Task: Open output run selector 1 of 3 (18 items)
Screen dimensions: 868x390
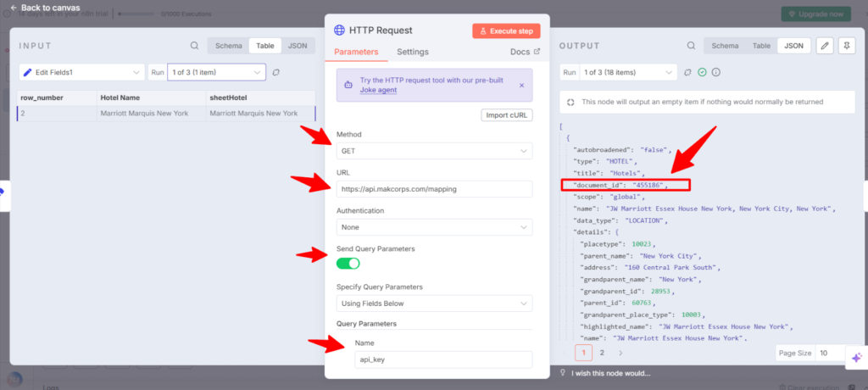Action: 627,73
